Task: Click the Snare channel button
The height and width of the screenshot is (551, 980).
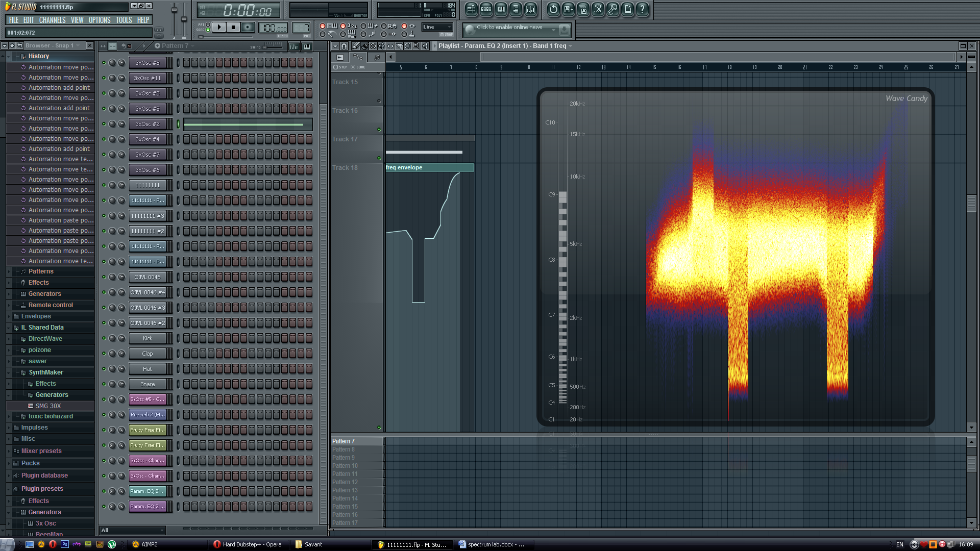Action: (x=148, y=384)
